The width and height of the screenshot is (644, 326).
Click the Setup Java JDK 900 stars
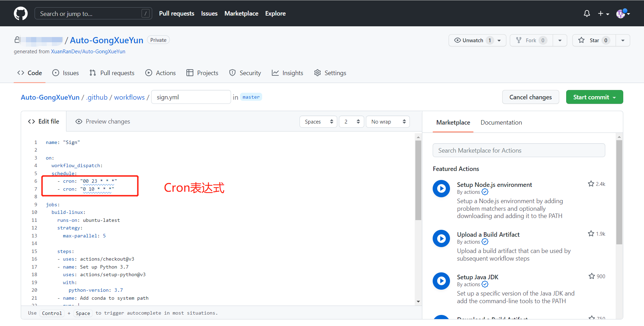pos(597,276)
